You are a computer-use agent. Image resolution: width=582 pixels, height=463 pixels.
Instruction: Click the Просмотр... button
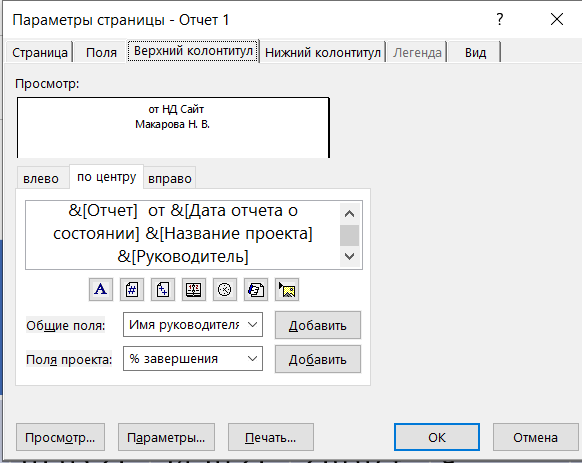60,437
